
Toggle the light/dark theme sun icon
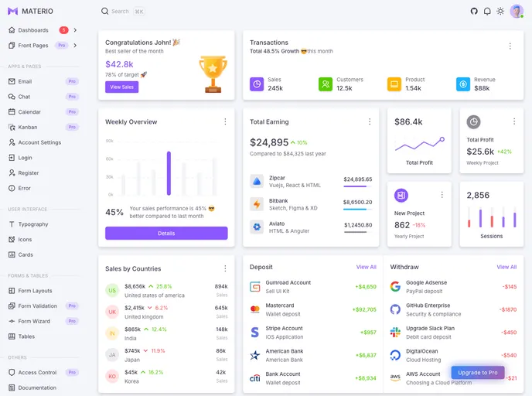(500, 11)
